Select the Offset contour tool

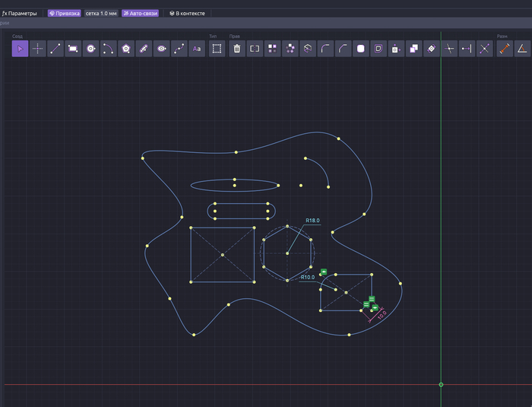(378, 49)
